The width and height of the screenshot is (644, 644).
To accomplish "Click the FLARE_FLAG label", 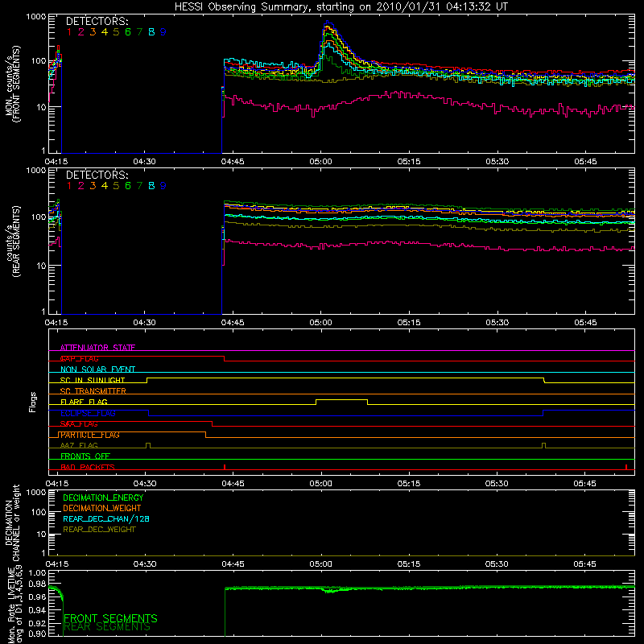I will tap(84, 402).
